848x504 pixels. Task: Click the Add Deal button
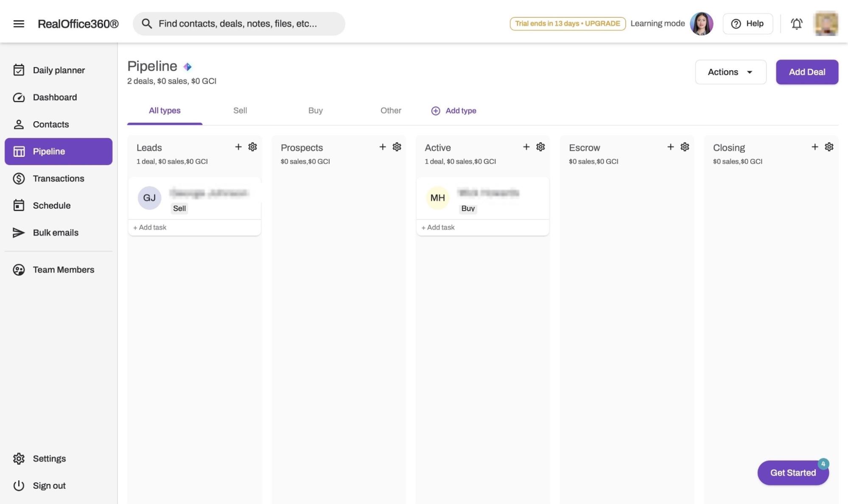click(x=807, y=72)
